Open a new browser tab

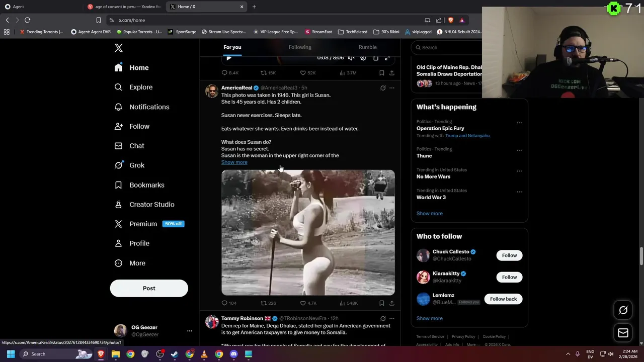(254, 7)
